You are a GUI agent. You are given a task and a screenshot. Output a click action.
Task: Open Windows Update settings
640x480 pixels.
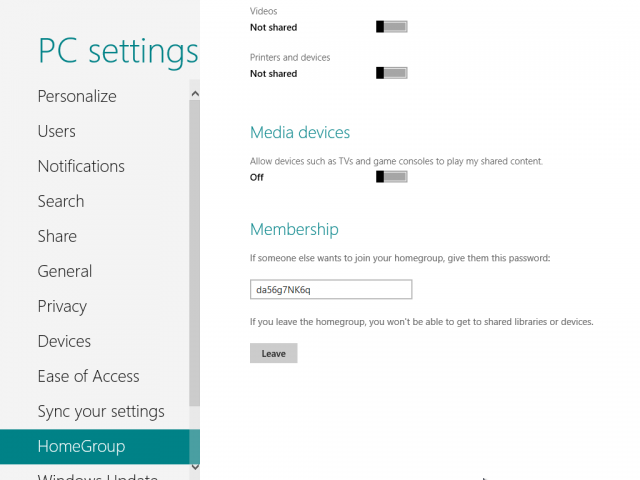click(98, 476)
